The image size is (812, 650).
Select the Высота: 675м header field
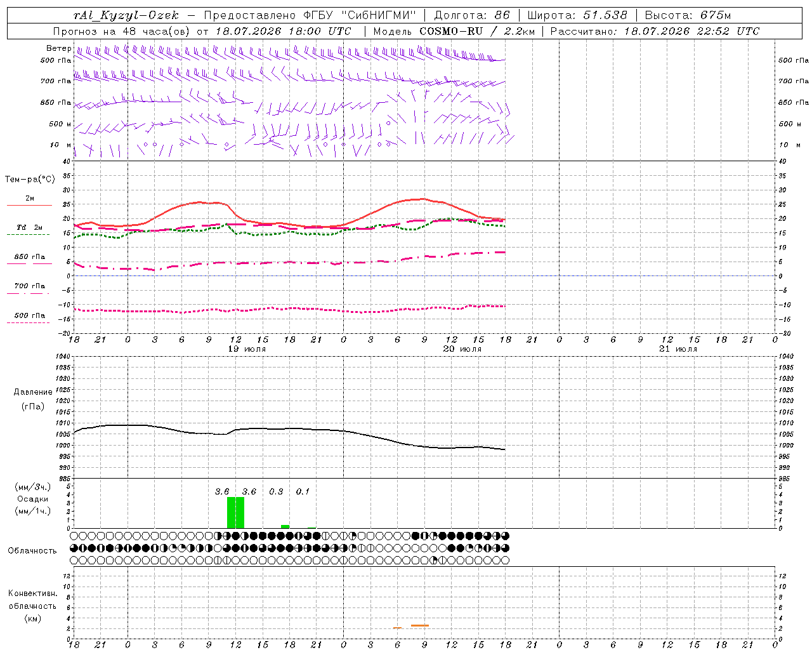[688, 15]
